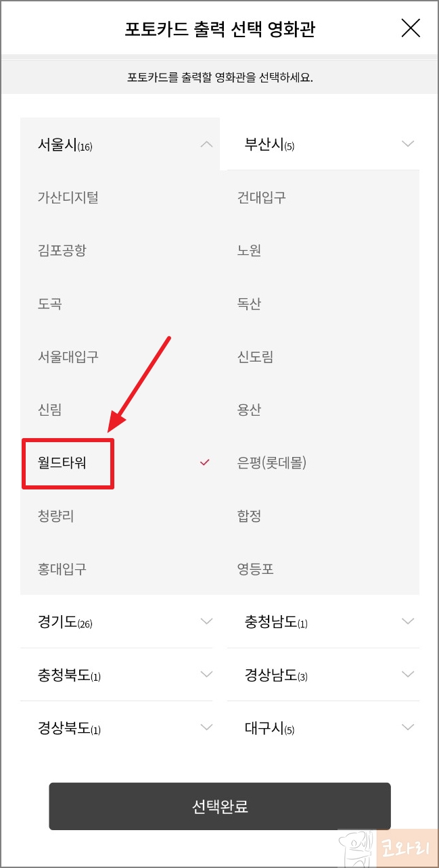
Task: Collapse the 서울시 region list
Action: click(x=206, y=143)
